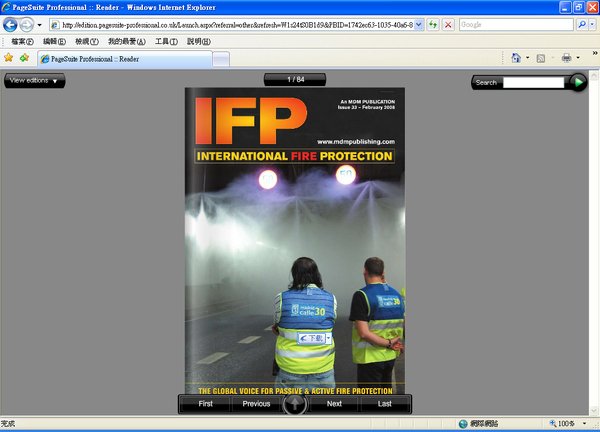Go to the Previous page
The height and width of the screenshot is (432, 600).
256,404
